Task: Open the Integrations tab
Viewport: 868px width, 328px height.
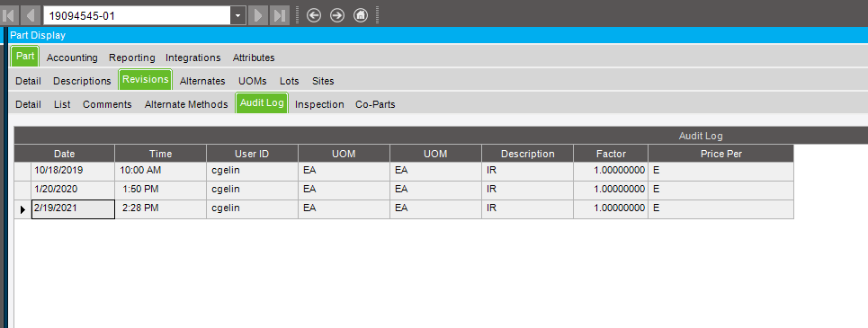Action: (x=193, y=58)
